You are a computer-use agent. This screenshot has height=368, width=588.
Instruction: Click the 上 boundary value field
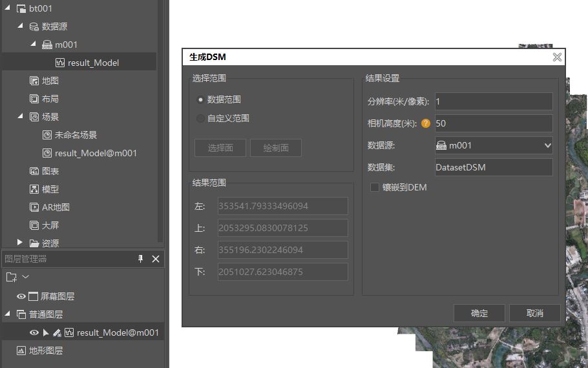pos(283,228)
